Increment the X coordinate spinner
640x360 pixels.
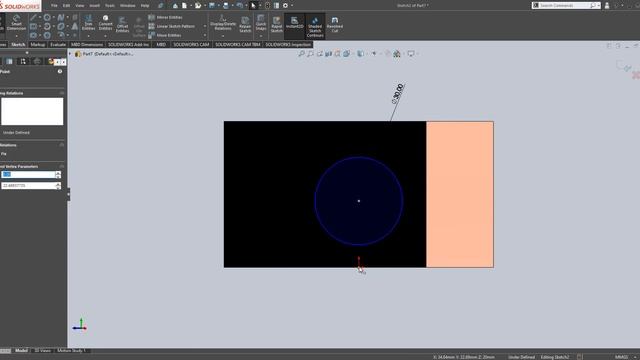click(58, 173)
